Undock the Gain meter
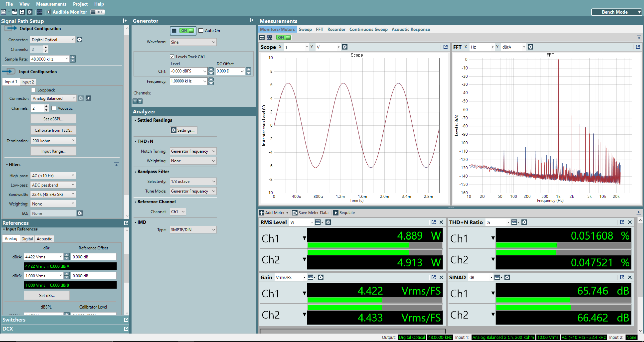This screenshot has height=342, width=644. [x=434, y=277]
